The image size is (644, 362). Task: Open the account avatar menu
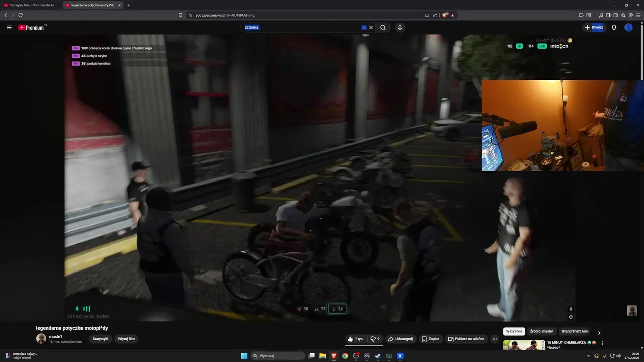point(628,28)
